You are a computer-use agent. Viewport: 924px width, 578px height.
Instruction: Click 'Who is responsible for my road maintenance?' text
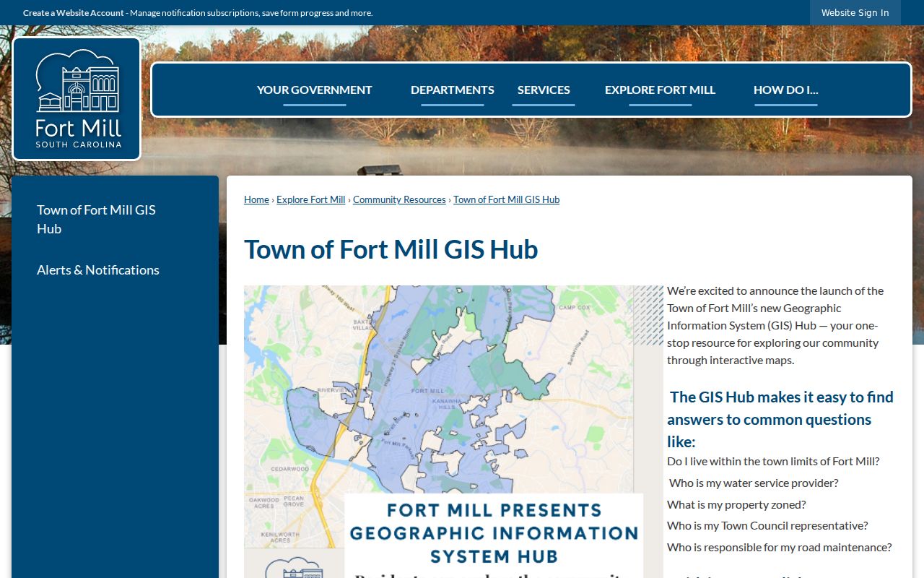[x=780, y=547]
